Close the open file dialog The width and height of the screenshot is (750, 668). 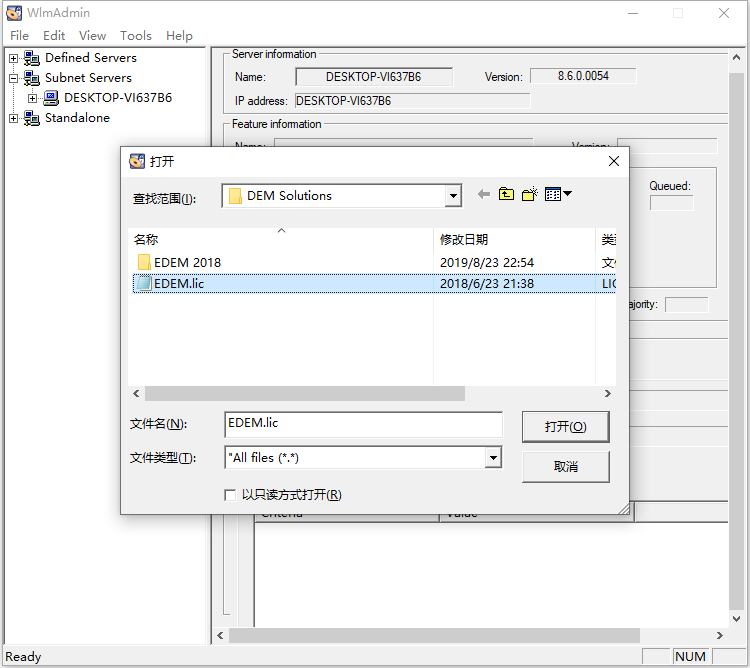[614, 161]
